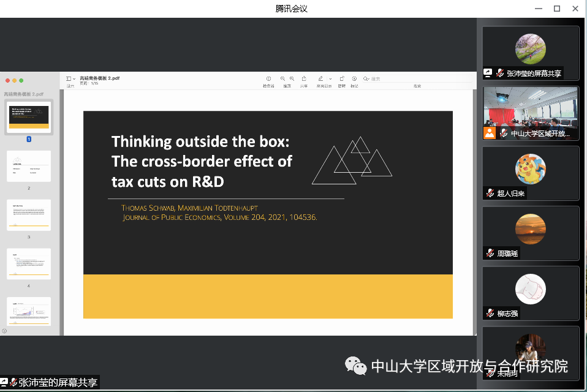Viewport: 587px width, 392px height.
Task: Select the 张沛莹 screen share participant tile
Action: [531, 53]
